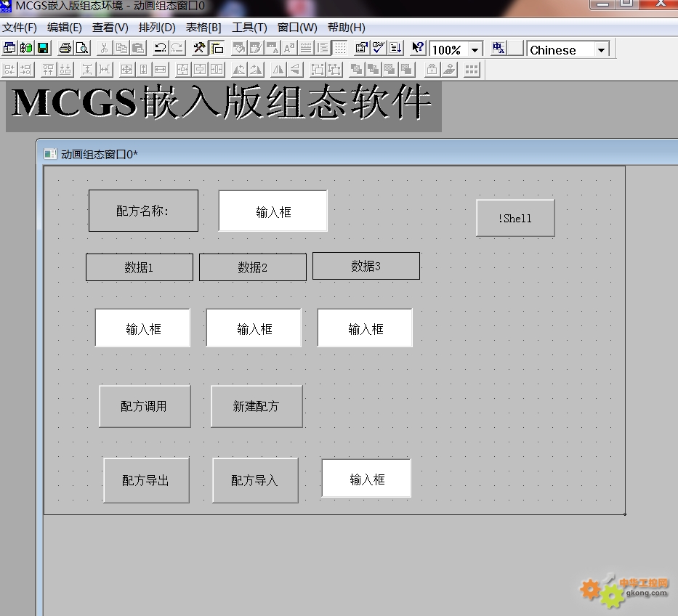Click the same height icon
Screen dimensions: 678x616
pos(144,69)
